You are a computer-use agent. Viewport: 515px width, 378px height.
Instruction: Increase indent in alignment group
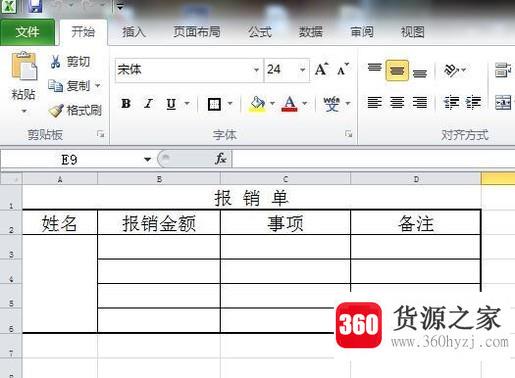[x=474, y=102]
